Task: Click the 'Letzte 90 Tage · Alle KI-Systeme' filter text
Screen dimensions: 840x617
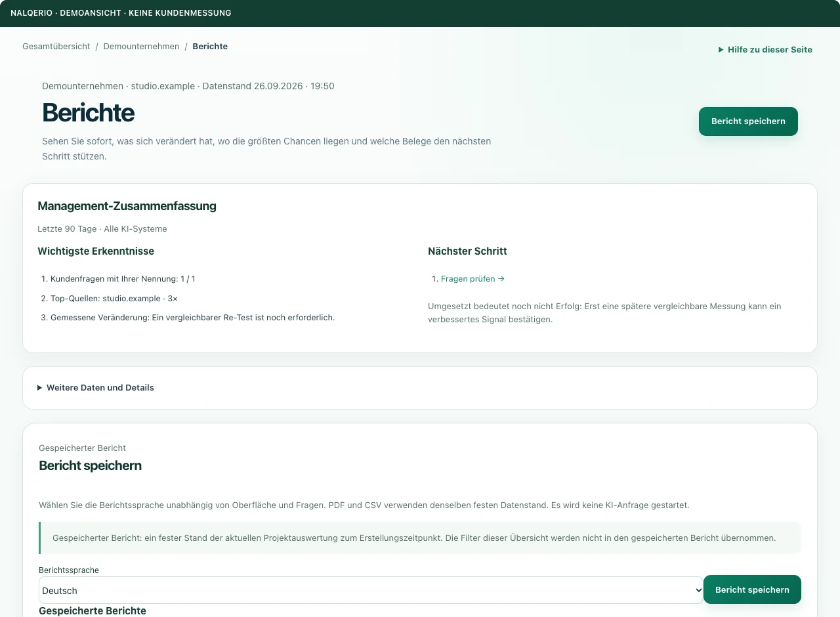Action: tap(102, 229)
